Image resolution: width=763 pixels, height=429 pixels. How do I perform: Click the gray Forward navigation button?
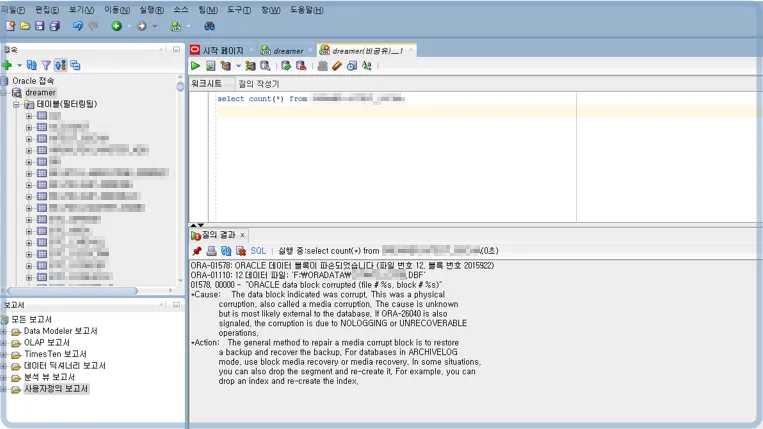point(142,26)
